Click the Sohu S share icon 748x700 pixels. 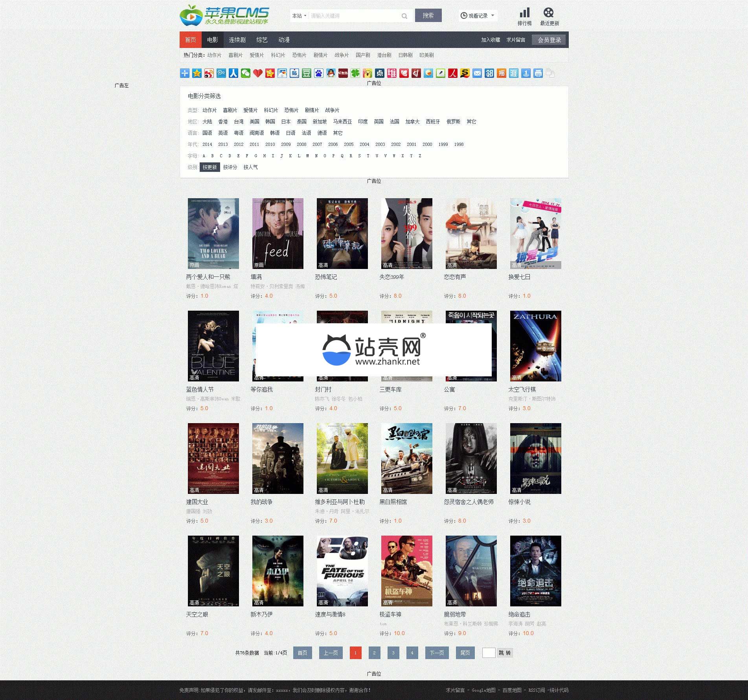coord(465,73)
